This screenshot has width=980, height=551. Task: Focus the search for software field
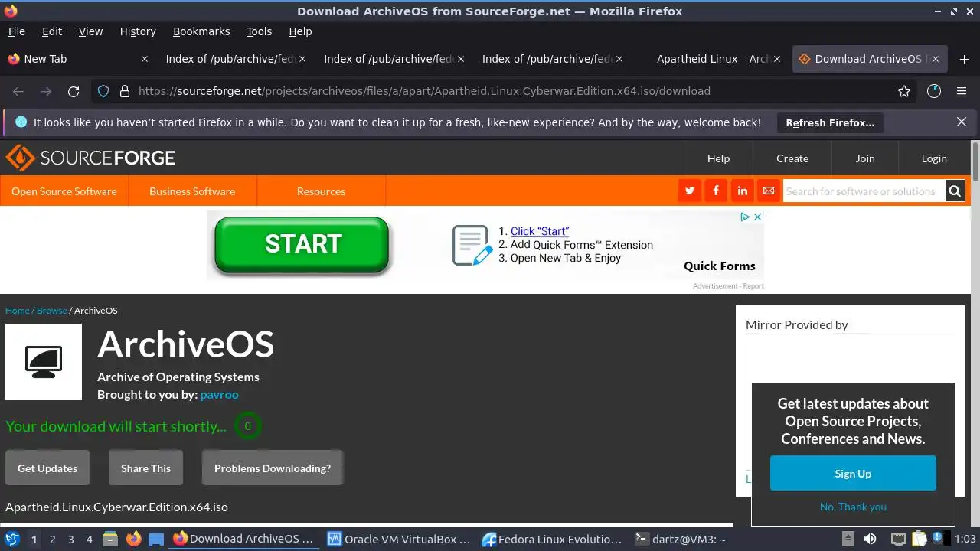point(863,191)
